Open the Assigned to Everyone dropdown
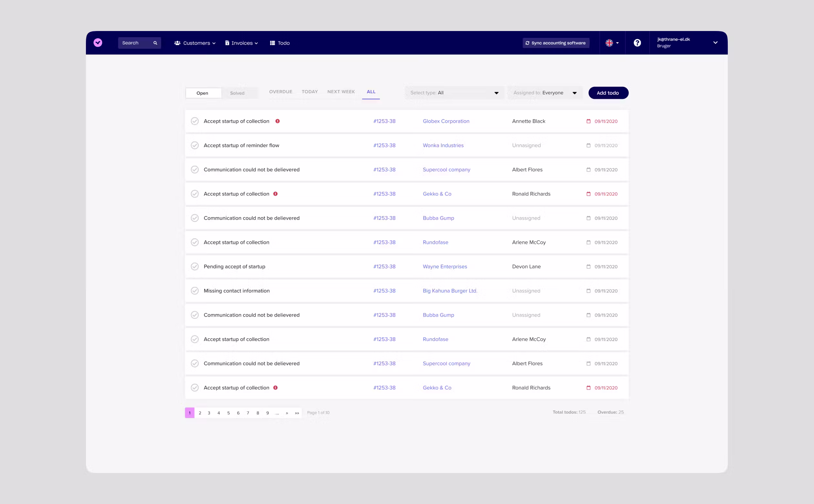The image size is (814, 504). coord(545,93)
